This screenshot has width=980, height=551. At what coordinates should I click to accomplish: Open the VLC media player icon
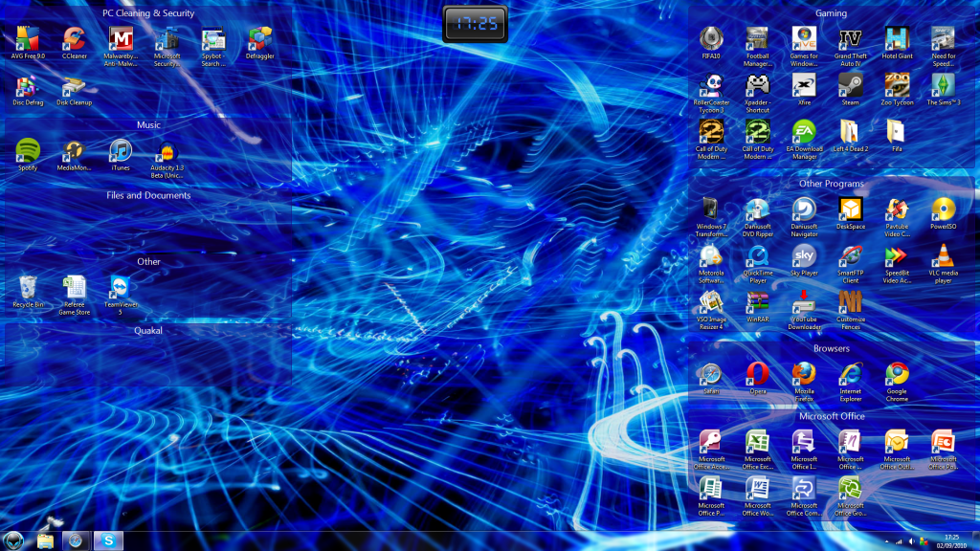(x=943, y=256)
